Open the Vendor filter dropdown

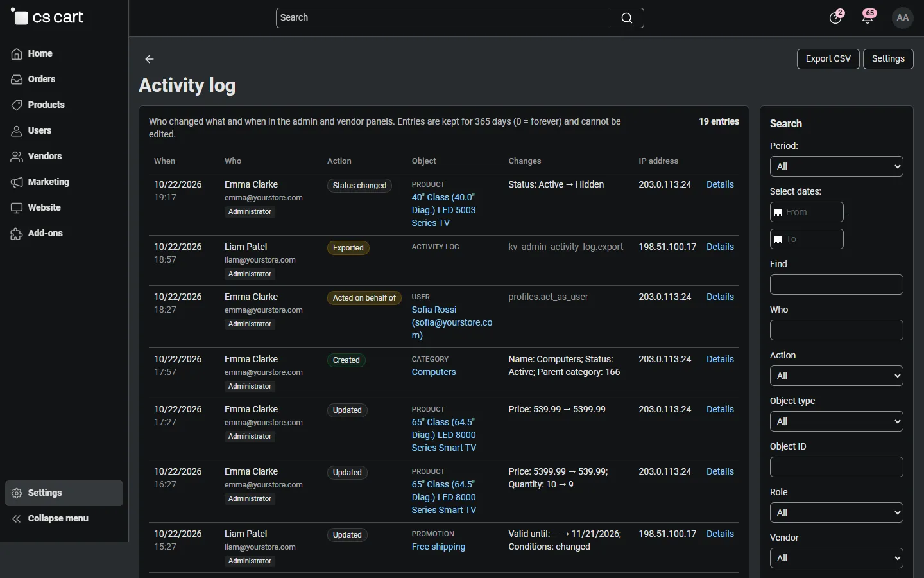click(836, 558)
